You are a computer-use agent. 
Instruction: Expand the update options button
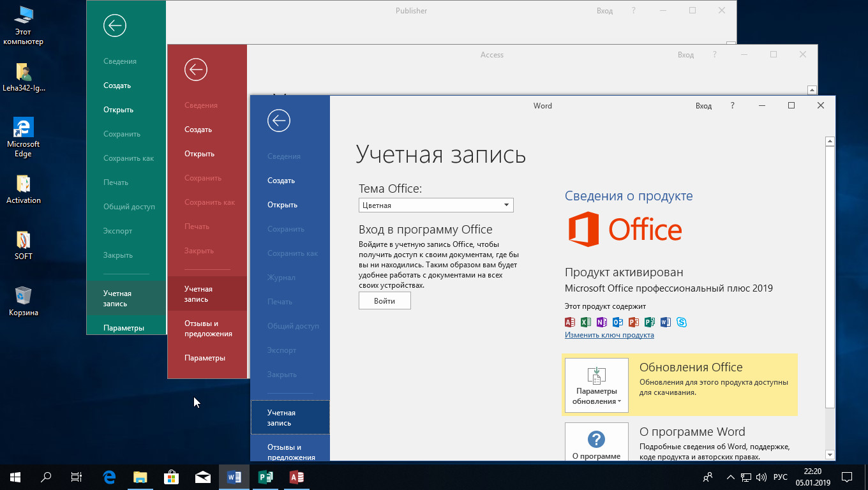[x=597, y=385]
